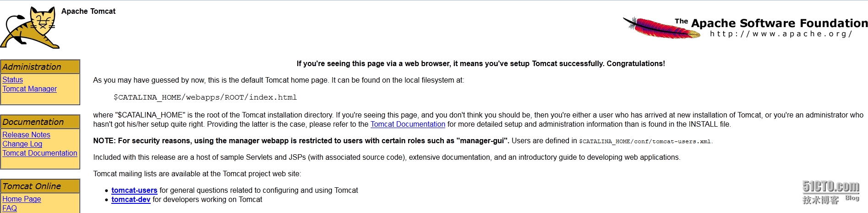This screenshot has height=213, width=868.
Task: Open the Status link under Administration
Action: (12, 79)
